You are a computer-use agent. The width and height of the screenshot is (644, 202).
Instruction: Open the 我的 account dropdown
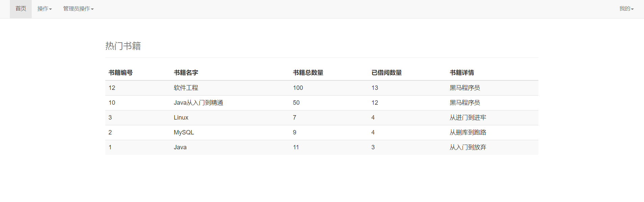(x=626, y=9)
